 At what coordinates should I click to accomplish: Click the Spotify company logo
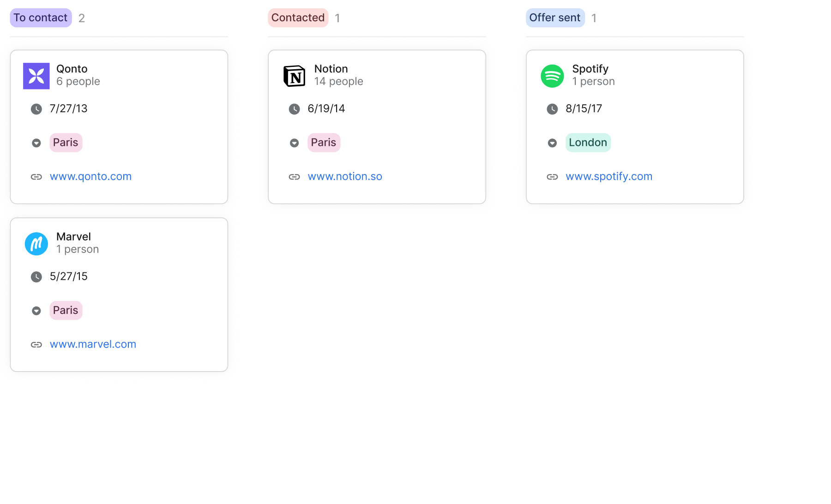[552, 76]
